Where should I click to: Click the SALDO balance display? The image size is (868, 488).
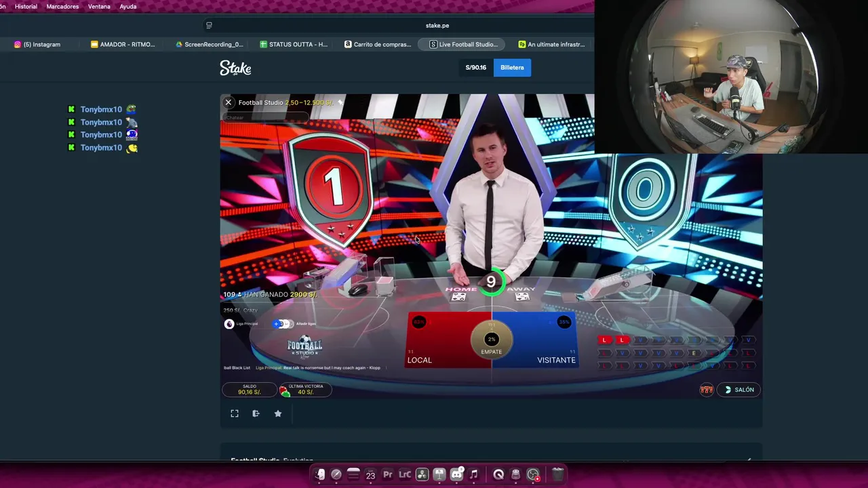(250, 389)
